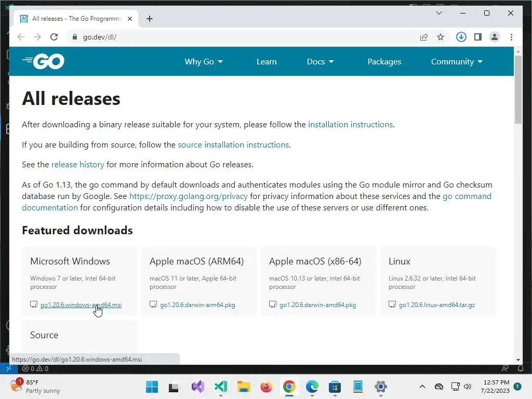Open a new browser tab
Screen dimensions: 532x399
(150, 19)
